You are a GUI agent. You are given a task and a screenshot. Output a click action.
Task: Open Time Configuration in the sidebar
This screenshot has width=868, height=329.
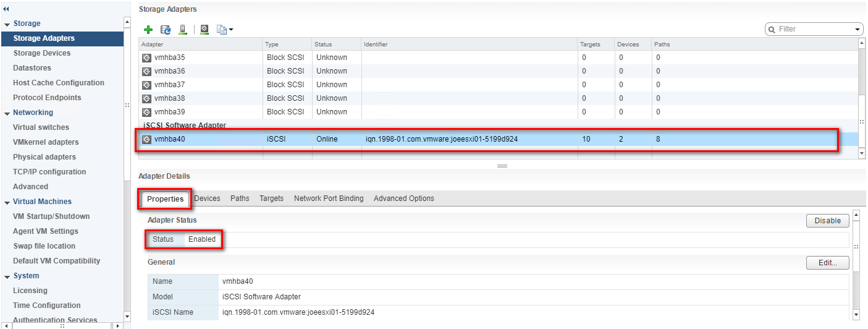pyautogui.click(x=47, y=305)
